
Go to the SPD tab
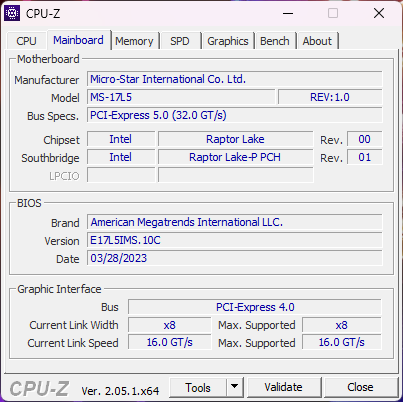[x=180, y=41]
